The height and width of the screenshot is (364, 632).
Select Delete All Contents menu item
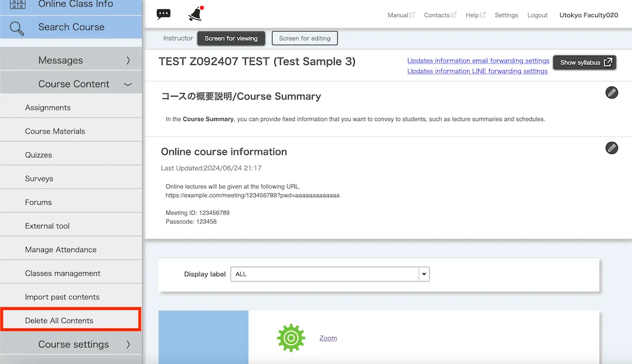pyautogui.click(x=59, y=321)
